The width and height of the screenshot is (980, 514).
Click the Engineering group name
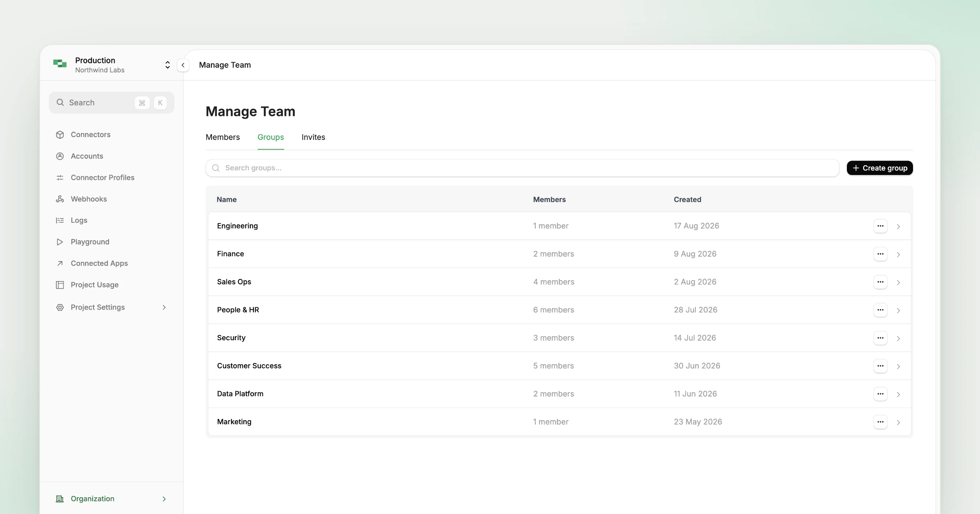(237, 226)
